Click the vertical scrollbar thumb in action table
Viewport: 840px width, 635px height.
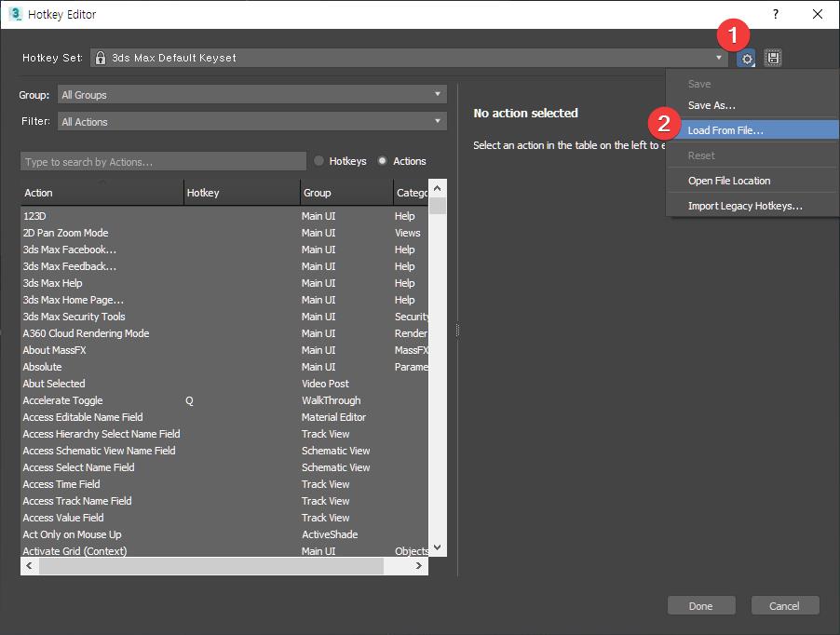click(x=438, y=206)
